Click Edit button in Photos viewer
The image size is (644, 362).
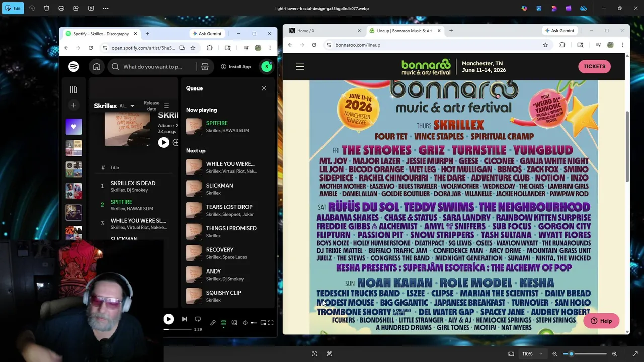12,8
